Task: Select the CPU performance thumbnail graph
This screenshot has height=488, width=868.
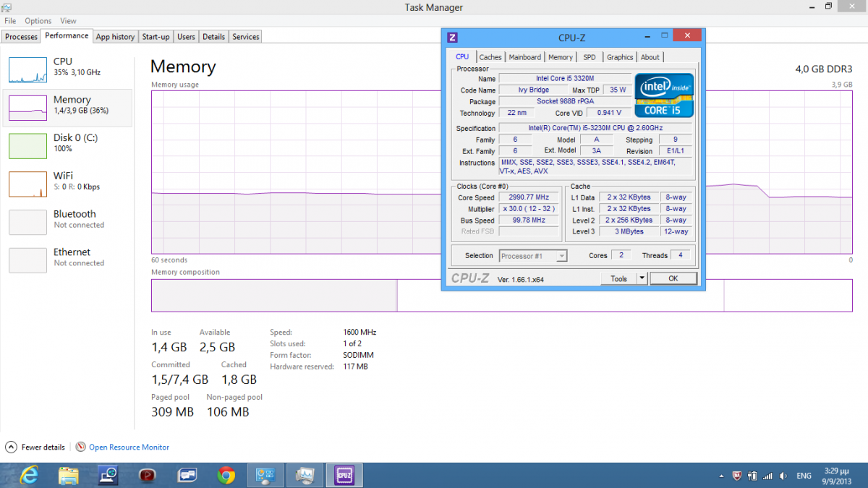Action: (27, 69)
